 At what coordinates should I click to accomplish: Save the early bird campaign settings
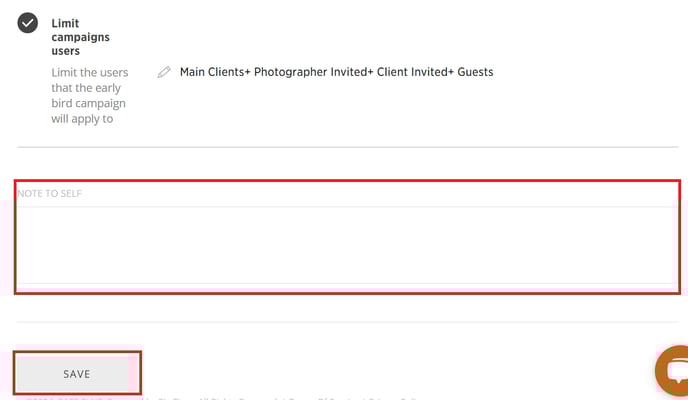pos(77,373)
